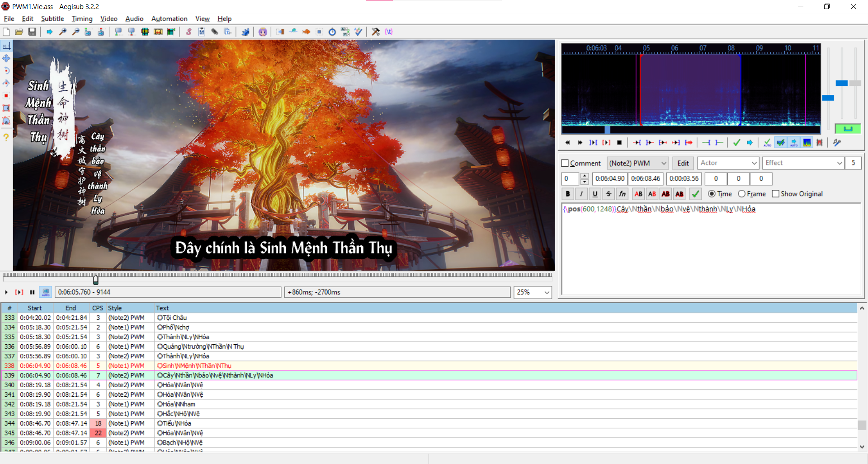The width and height of the screenshot is (868, 464).
Task: Click the fn font face button
Action: pyautogui.click(x=622, y=194)
